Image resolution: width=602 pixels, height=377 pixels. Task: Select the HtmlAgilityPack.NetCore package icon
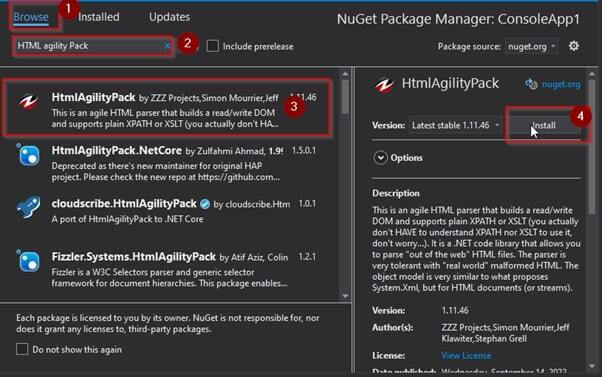[29, 155]
